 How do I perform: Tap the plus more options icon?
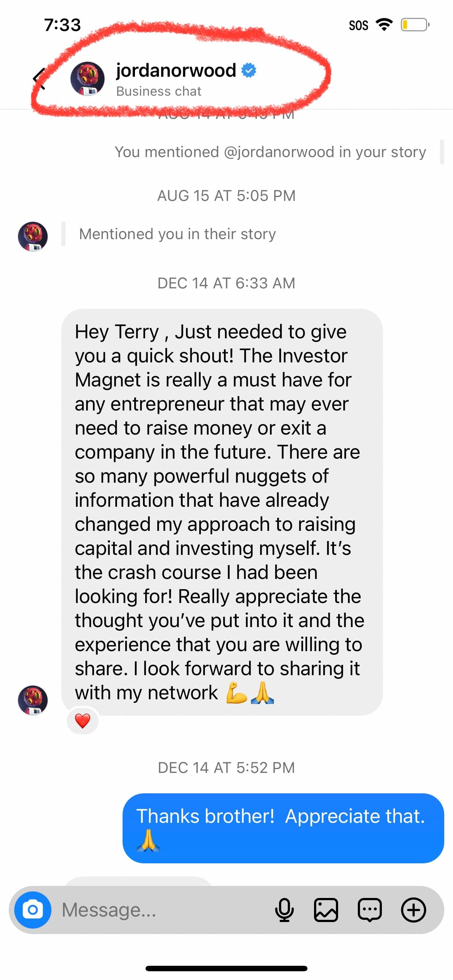pos(413,910)
